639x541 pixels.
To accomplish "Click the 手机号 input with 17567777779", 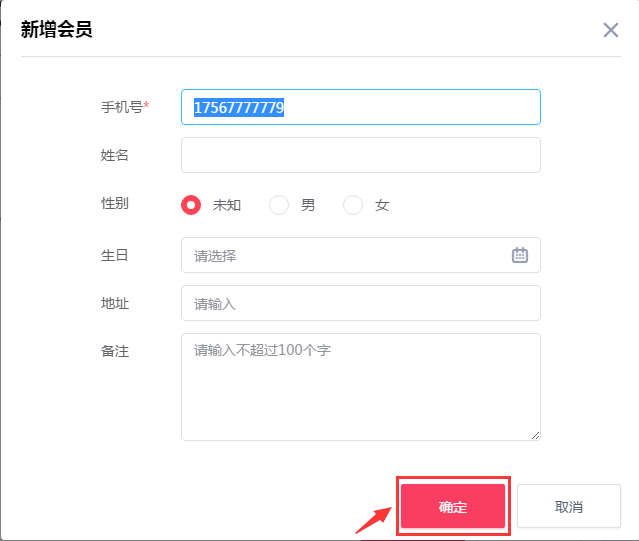I will tap(360, 107).
